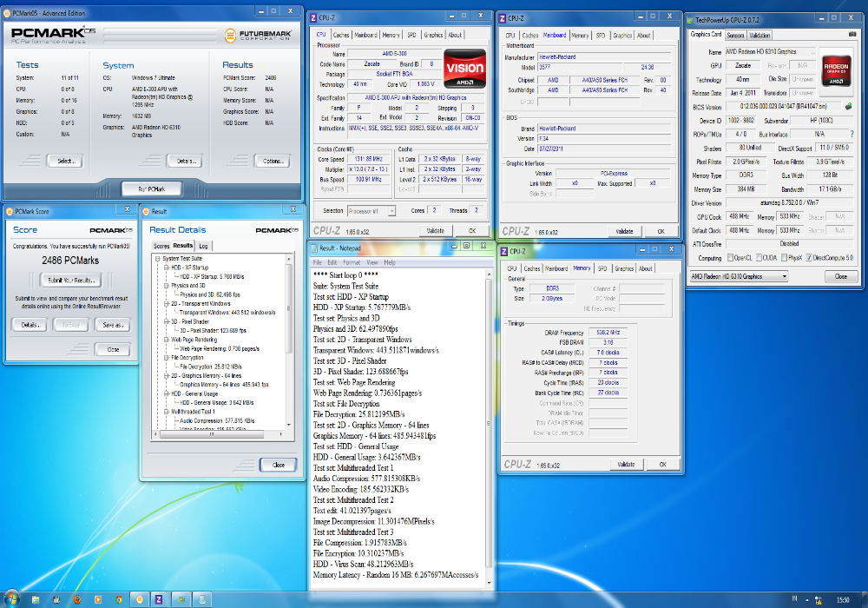Viewport: 868px width, 608px height.
Task: Collapse the System Test Suite tree node
Action: click(158, 259)
